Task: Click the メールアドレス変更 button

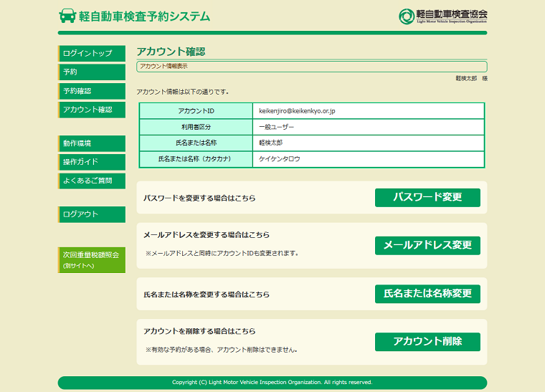Action: coord(427,245)
